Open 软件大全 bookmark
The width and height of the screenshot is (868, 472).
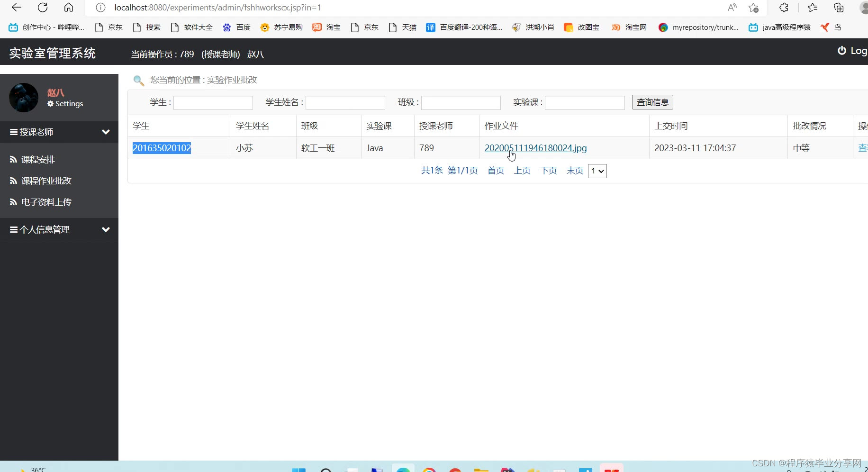tap(192, 27)
